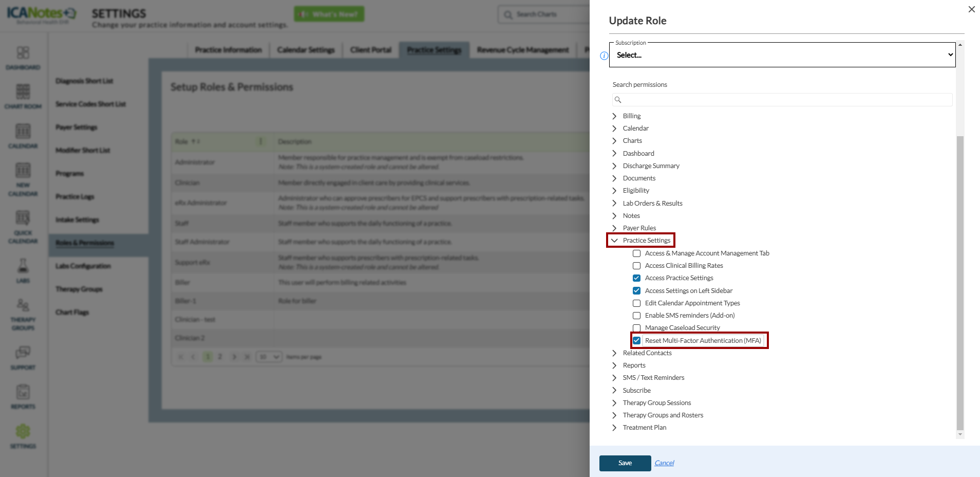This screenshot has width=980, height=477.
Task: Expand the Discharge Summary permissions group
Action: (x=614, y=166)
